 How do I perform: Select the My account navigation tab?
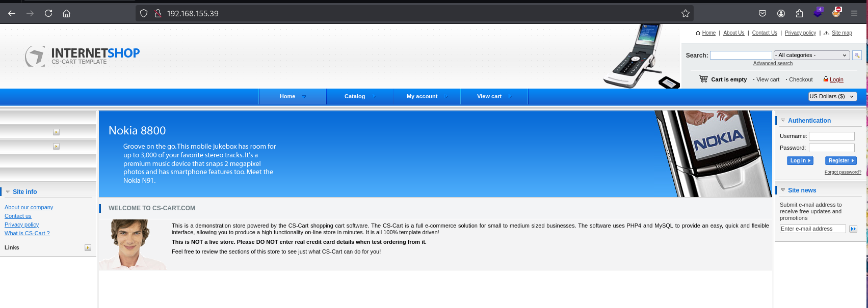pyautogui.click(x=422, y=96)
